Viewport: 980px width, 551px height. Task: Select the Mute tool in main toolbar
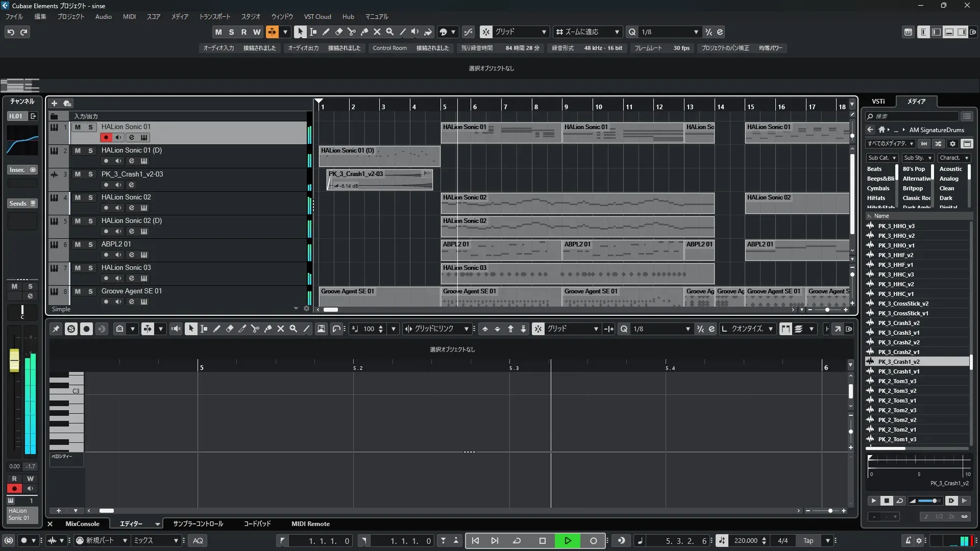click(377, 32)
